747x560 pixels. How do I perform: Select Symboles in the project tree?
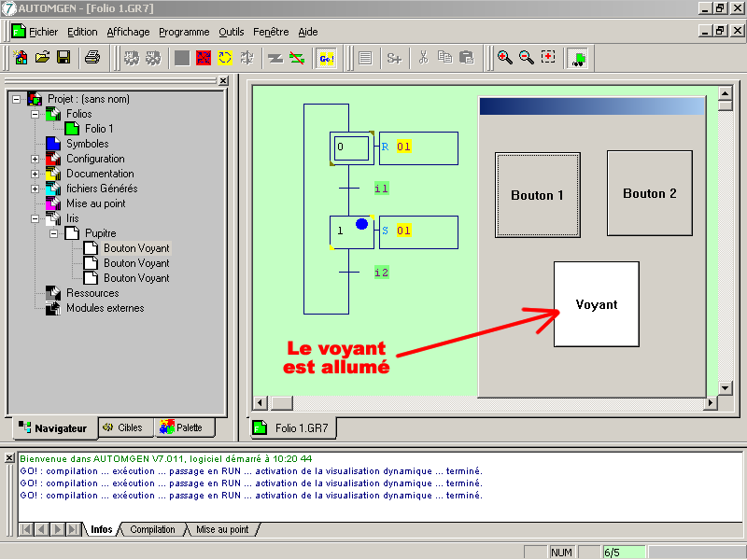pyautogui.click(x=87, y=144)
